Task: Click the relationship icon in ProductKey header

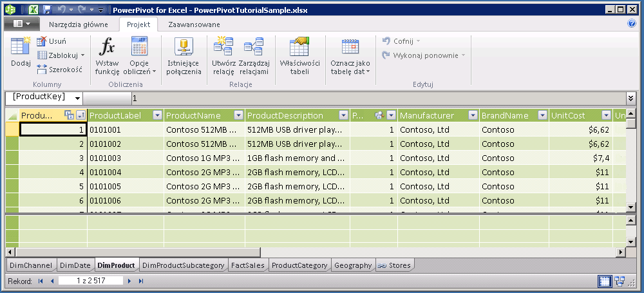Action: [x=69, y=115]
